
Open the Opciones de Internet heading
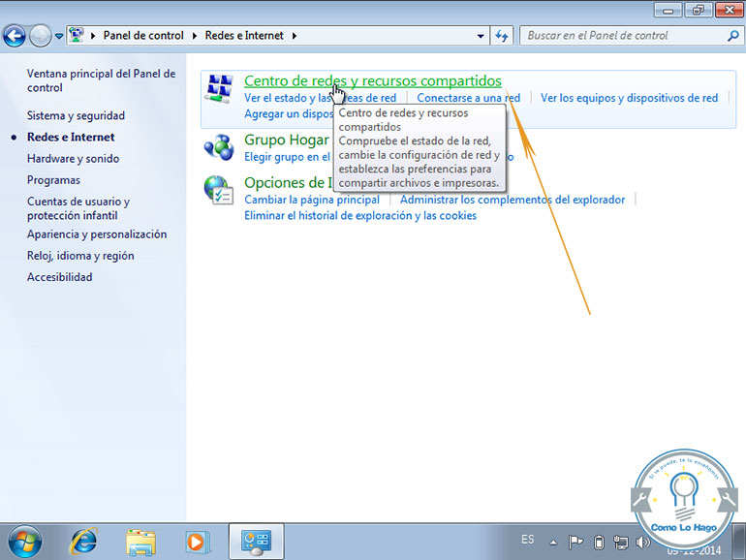pos(289,183)
